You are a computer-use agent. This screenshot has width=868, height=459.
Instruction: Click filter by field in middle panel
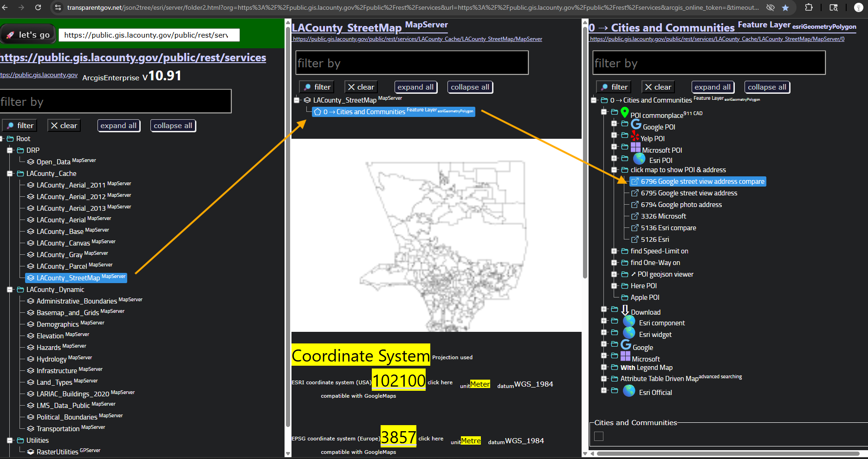pos(412,63)
